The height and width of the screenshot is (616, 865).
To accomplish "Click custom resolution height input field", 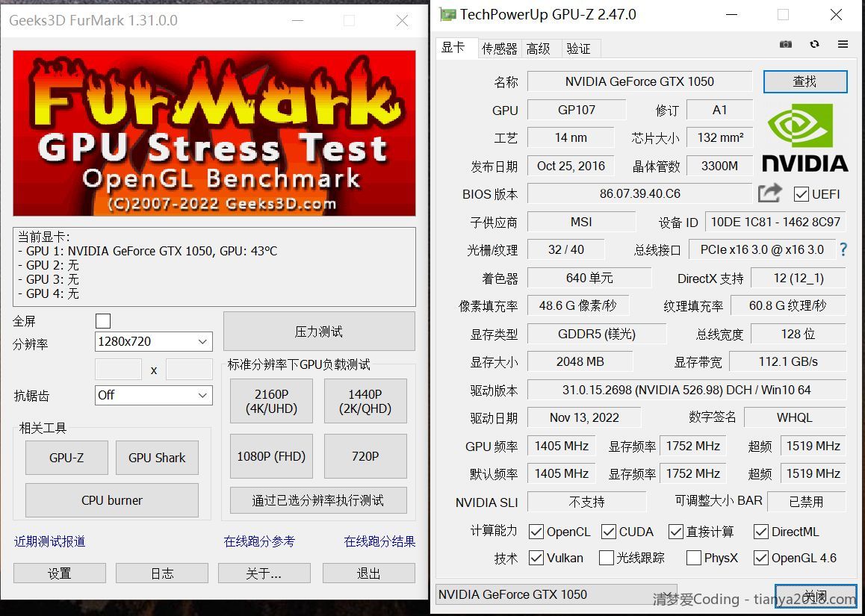I will [189, 370].
